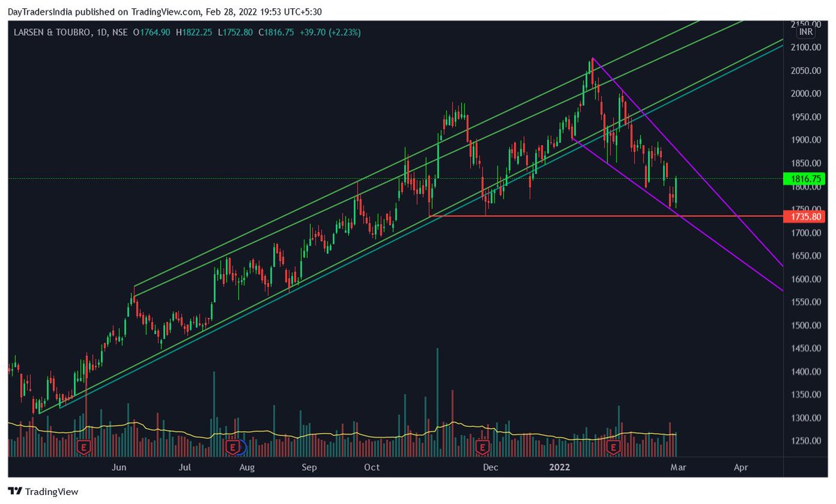Click the 1400.00 price axis label

click(807, 372)
